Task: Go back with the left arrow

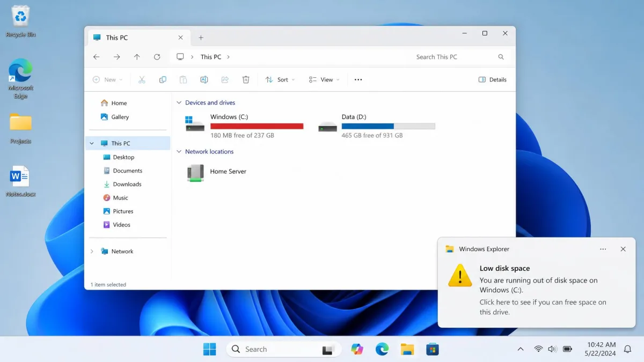Action: [x=97, y=57]
